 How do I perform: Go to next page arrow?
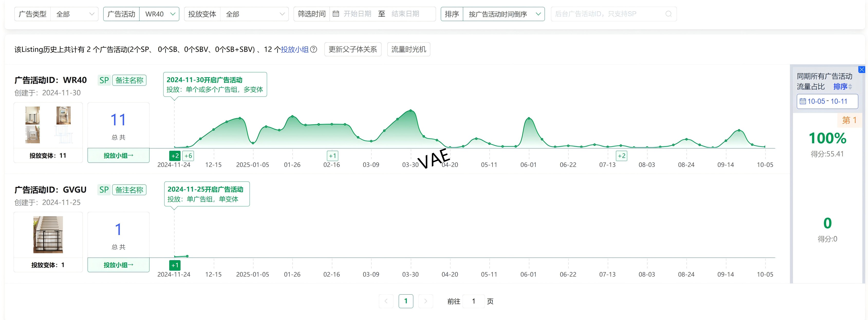426,301
